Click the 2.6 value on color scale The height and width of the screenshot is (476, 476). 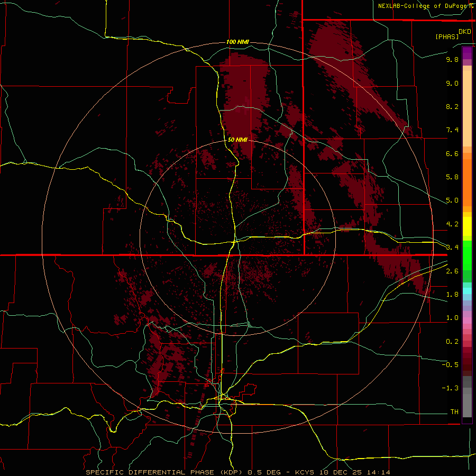point(452,271)
